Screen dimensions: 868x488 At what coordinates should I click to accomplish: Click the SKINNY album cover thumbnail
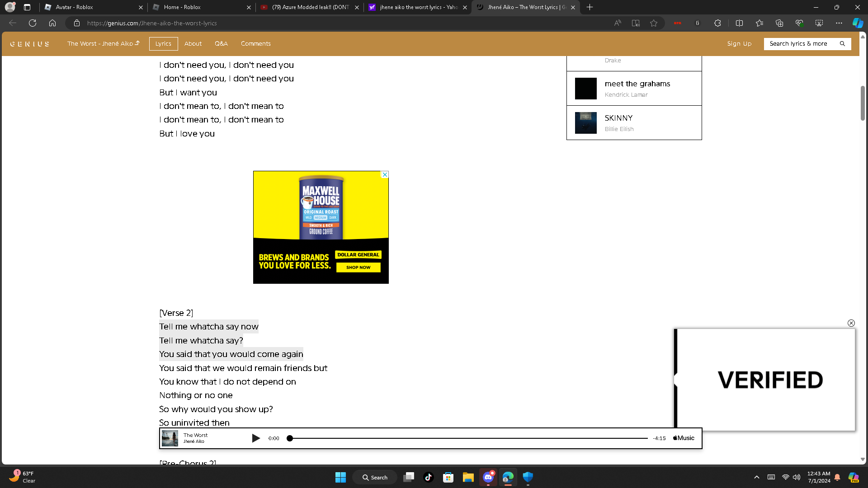pyautogui.click(x=586, y=123)
